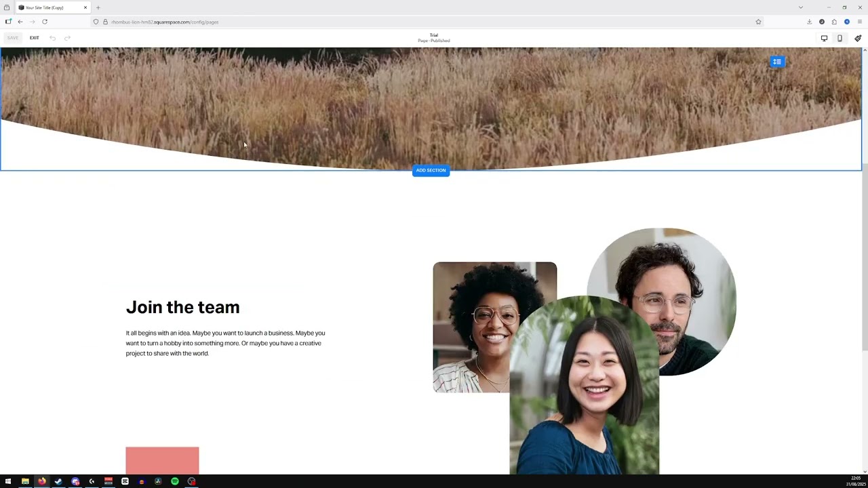Click the SAVE button
The height and width of the screenshot is (488, 868).
pyautogui.click(x=13, y=38)
